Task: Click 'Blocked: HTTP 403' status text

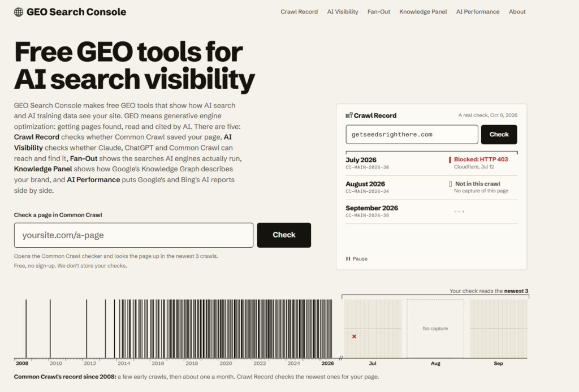Action: point(481,160)
